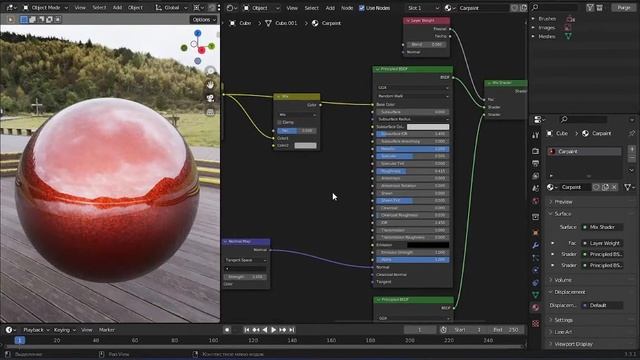
Task: Click the pin icon in properties header
Action: tap(632, 133)
